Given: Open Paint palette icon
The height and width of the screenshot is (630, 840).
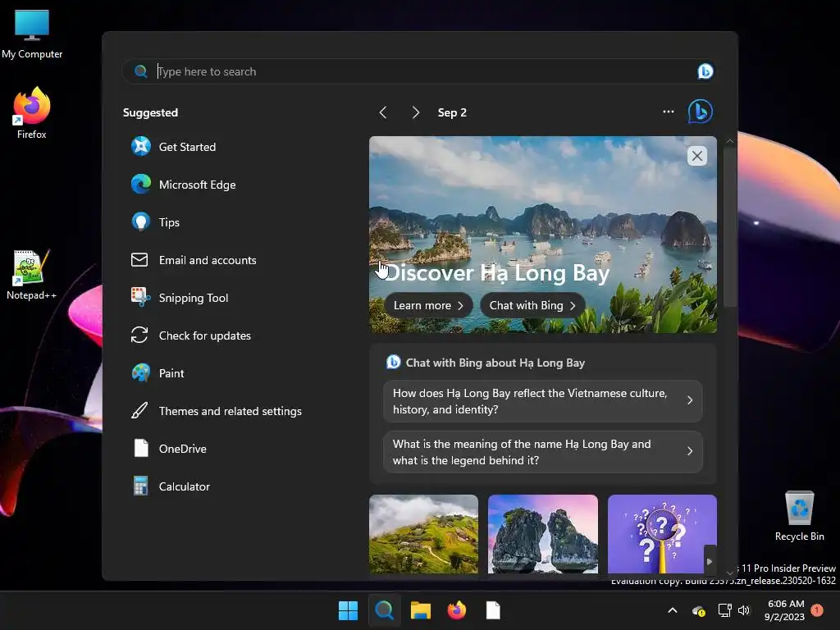Looking at the screenshot, I should click(141, 373).
